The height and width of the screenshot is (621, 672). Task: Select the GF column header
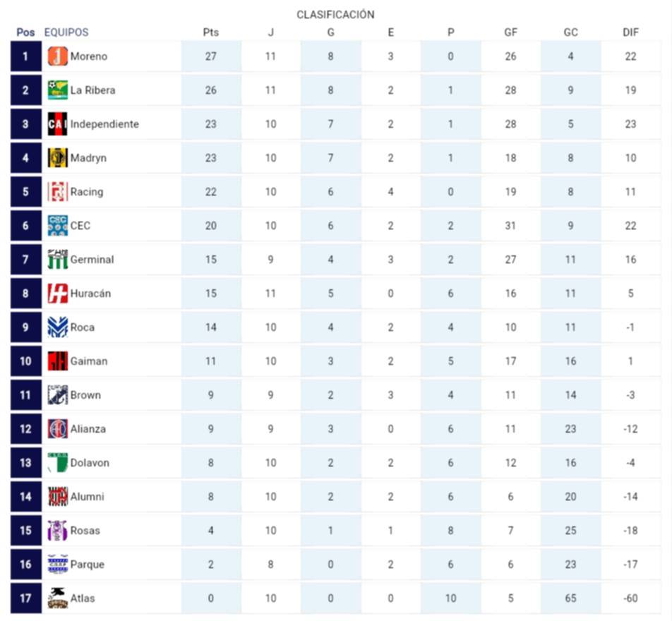coord(510,32)
